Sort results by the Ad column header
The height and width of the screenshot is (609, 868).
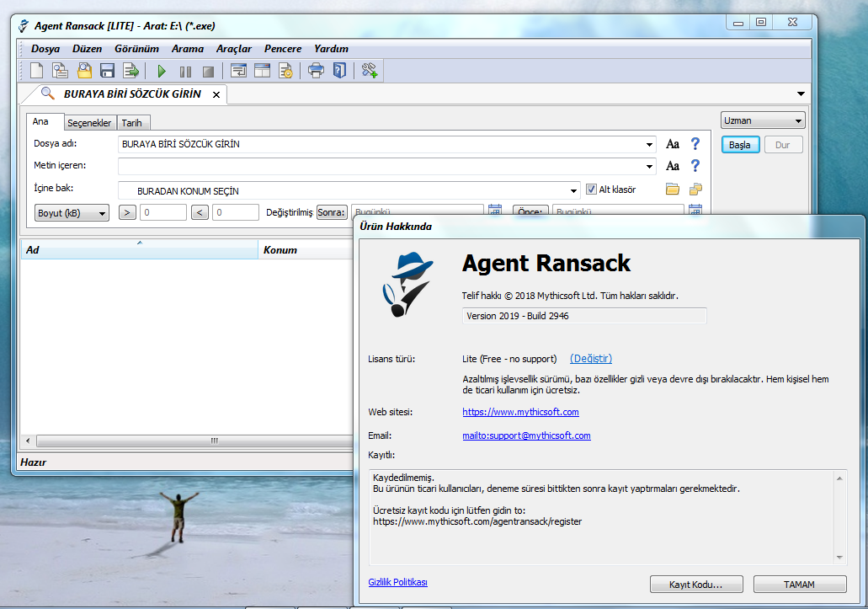pos(140,249)
